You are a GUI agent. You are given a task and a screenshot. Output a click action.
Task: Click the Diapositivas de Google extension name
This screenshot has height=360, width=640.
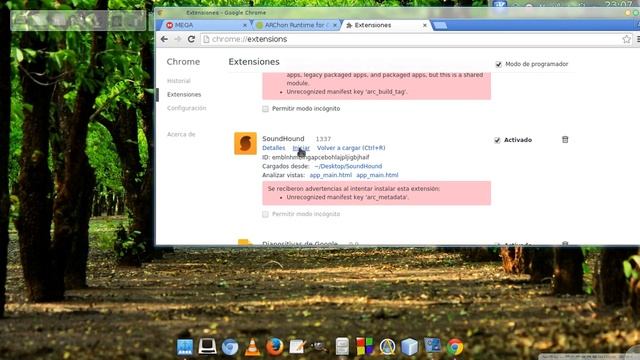point(300,244)
